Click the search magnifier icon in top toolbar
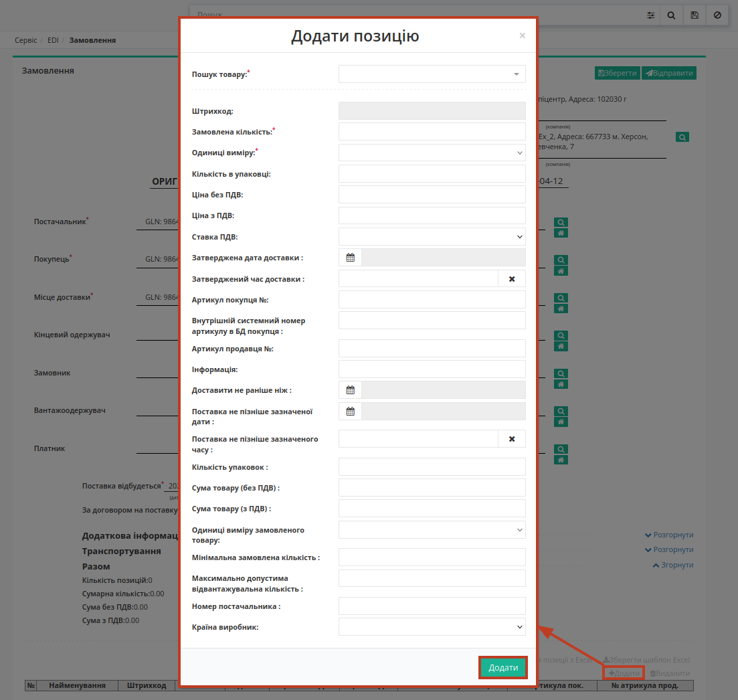The width and height of the screenshot is (738, 700). pyautogui.click(x=671, y=15)
